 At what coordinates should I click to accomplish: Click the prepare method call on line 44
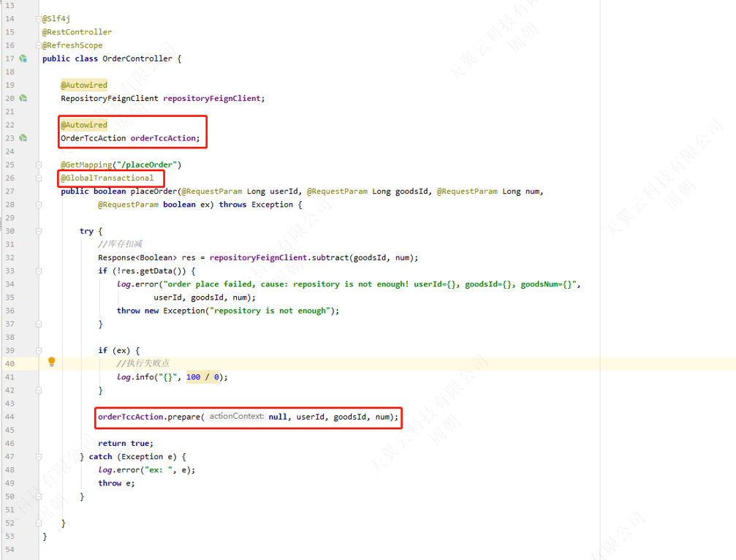pyautogui.click(x=184, y=417)
